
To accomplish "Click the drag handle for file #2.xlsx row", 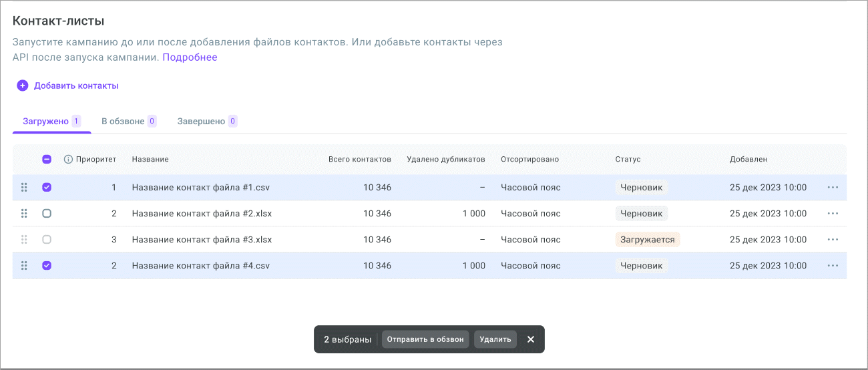I will pyautogui.click(x=24, y=214).
